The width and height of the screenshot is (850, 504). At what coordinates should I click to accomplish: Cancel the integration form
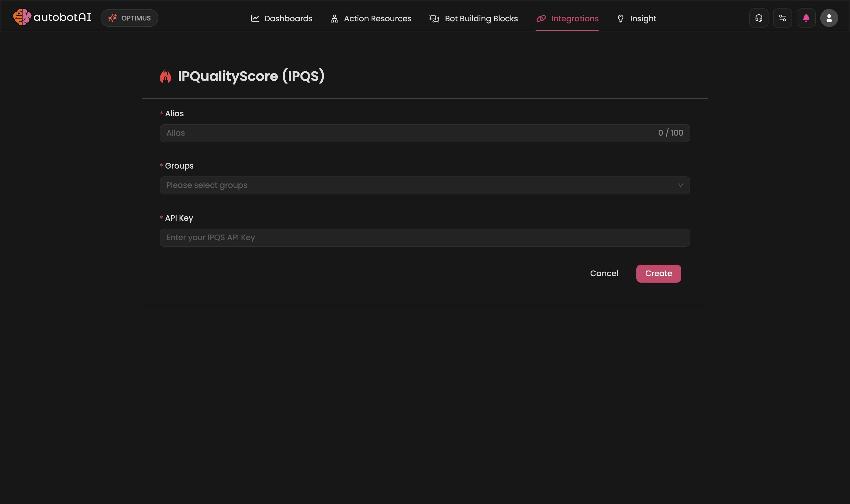(604, 273)
